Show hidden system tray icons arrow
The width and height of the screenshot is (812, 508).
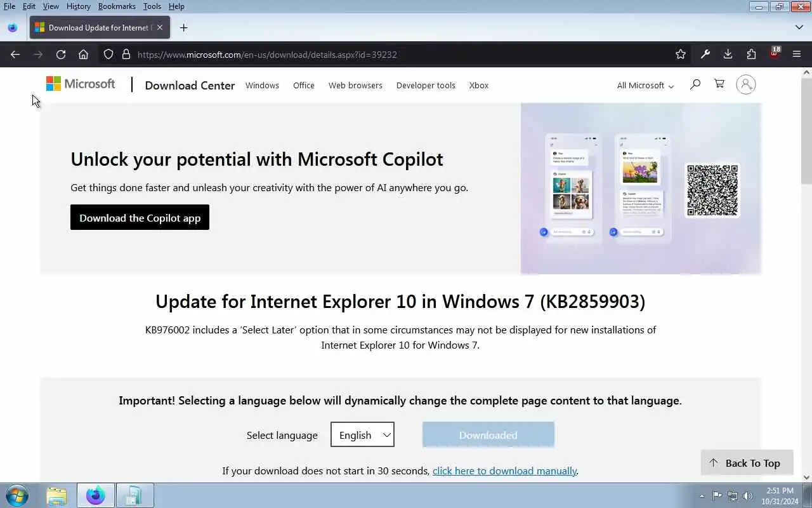click(x=702, y=496)
